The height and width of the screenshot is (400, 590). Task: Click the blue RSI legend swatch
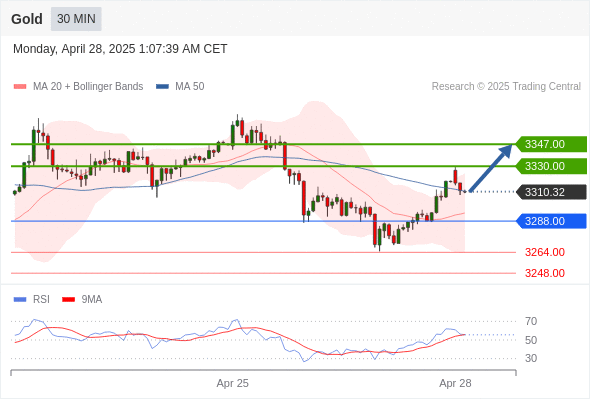tap(20, 300)
